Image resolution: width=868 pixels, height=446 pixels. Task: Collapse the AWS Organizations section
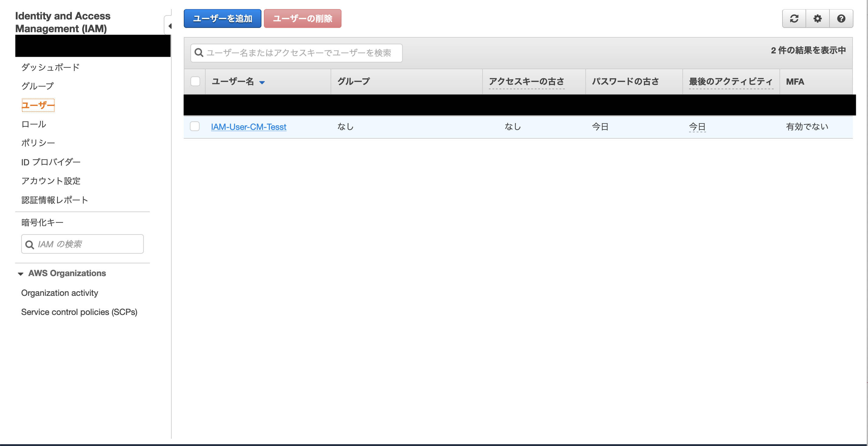tap(21, 274)
